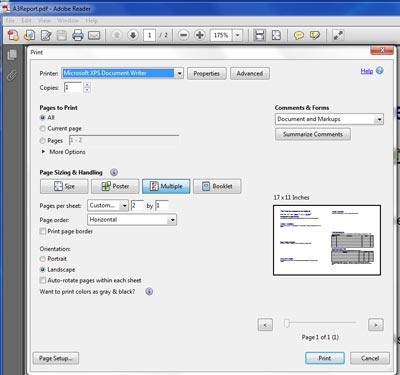Click next preview page arrow button

pos(376,325)
